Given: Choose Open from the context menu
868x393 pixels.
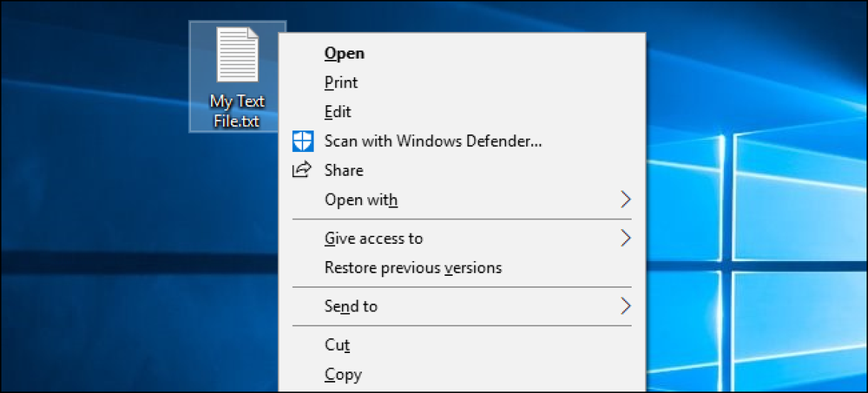Looking at the screenshot, I should point(462,53).
